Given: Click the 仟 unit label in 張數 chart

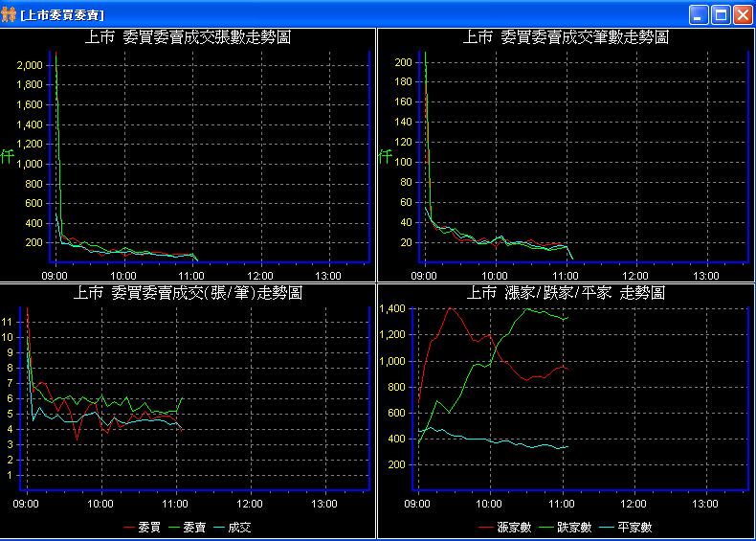Looking at the screenshot, I should coord(8,156).
